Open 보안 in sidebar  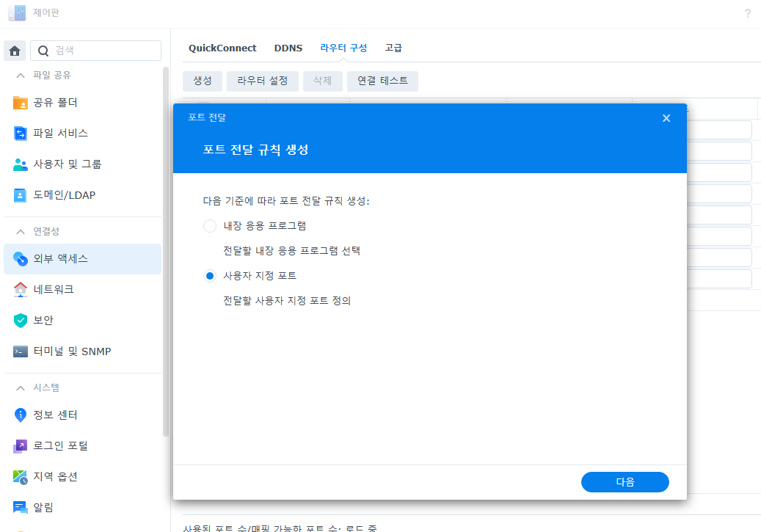[x=82, y=321]
